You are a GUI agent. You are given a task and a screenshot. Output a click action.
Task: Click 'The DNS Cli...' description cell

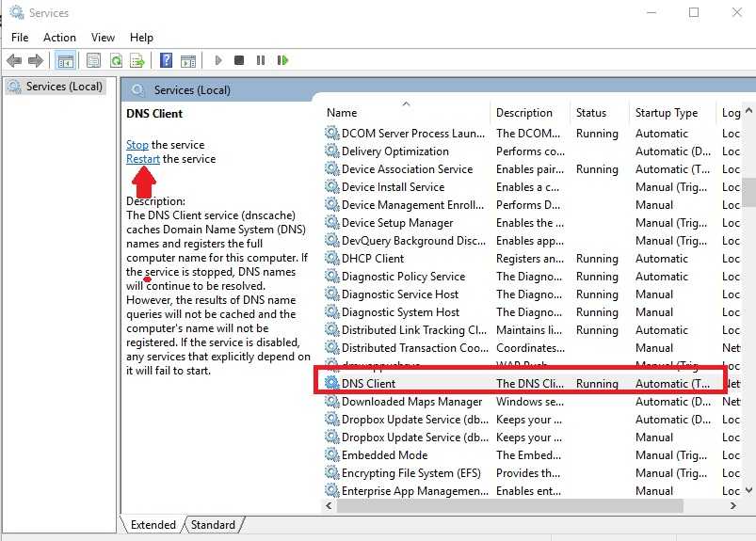(x=530, y=383)
